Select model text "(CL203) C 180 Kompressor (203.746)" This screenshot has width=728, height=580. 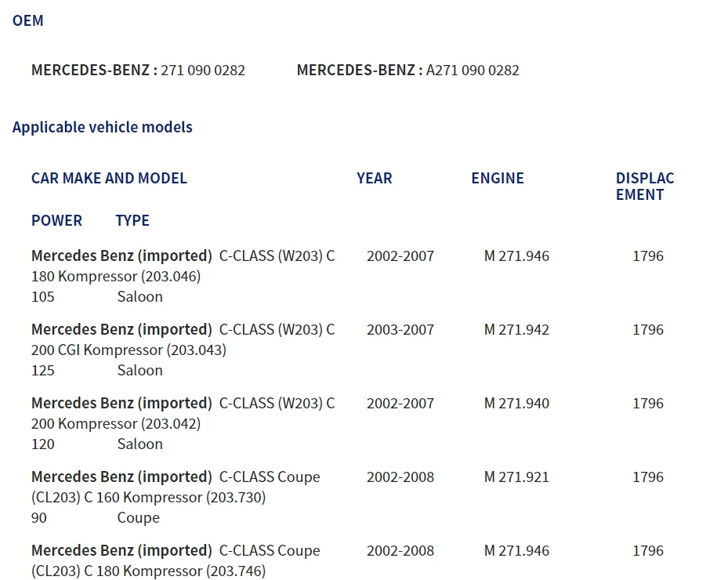click(x=149, y=571)
